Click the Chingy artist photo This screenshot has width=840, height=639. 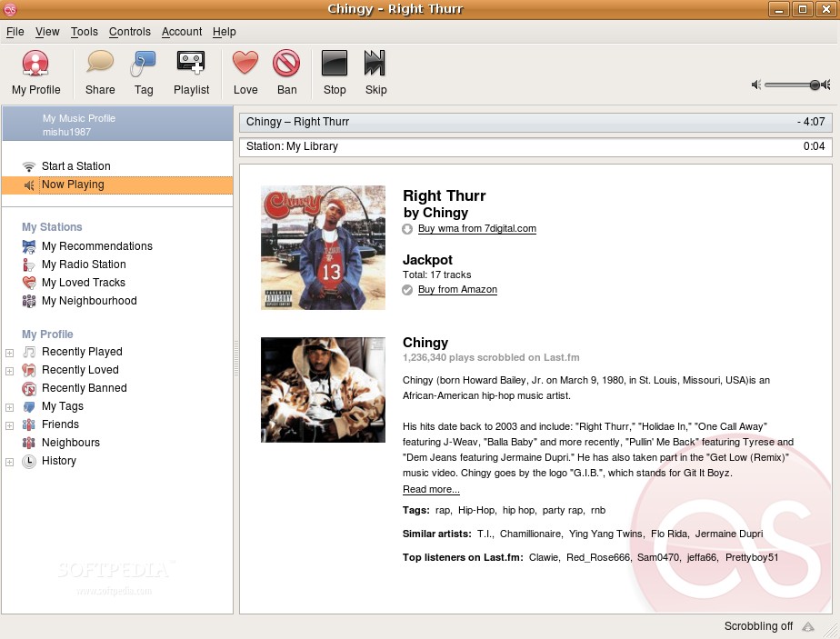(x=323, y=390)
